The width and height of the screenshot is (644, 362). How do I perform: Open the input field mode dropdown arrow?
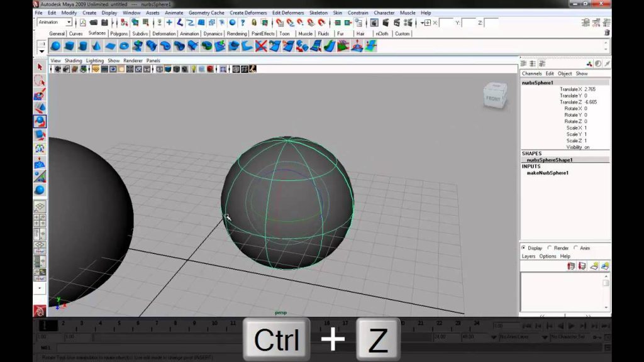(x=422, y=23)
